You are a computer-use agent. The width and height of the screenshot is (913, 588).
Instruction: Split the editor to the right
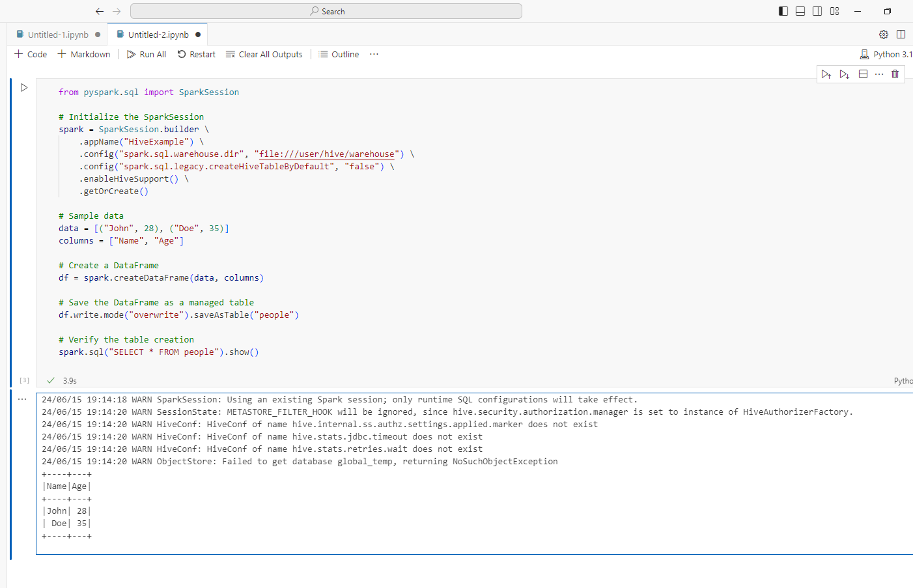901,35
